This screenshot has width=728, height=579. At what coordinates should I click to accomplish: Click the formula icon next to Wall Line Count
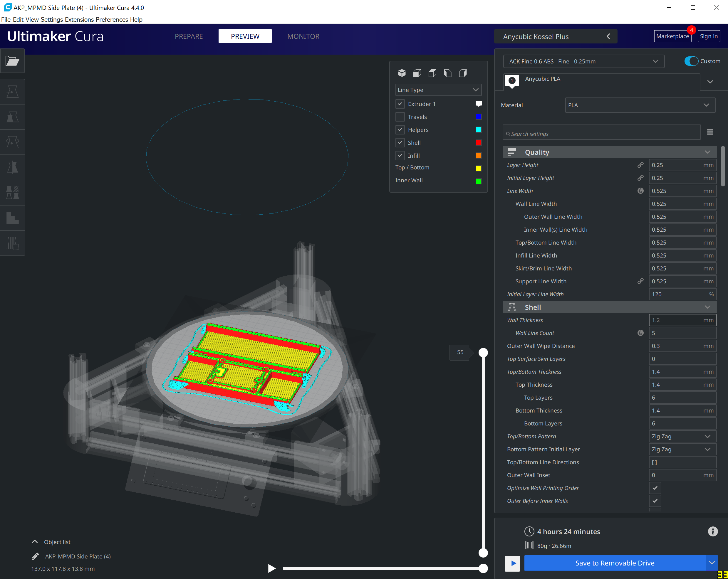coord(640,333)
